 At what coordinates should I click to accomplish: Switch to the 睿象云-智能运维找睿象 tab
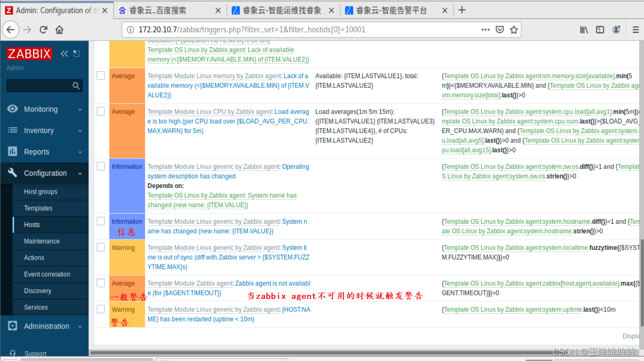coord(283,10)
